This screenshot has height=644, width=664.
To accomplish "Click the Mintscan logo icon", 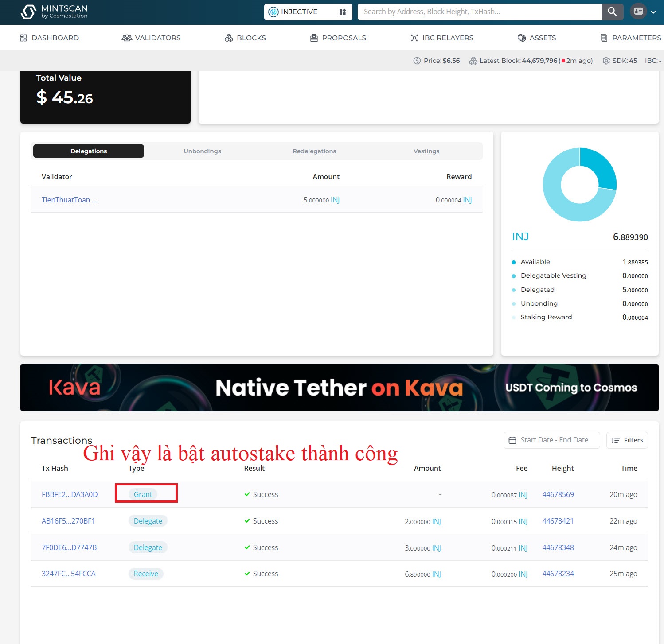I will [x=28, y=12].
